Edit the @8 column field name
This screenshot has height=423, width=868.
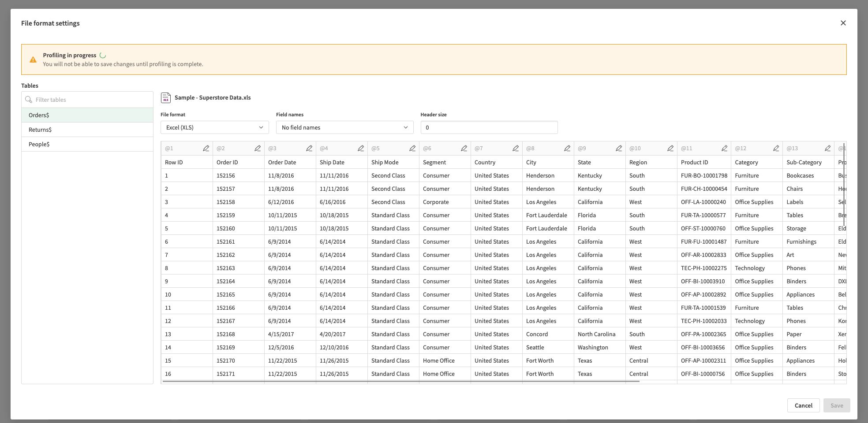point(567,148)
